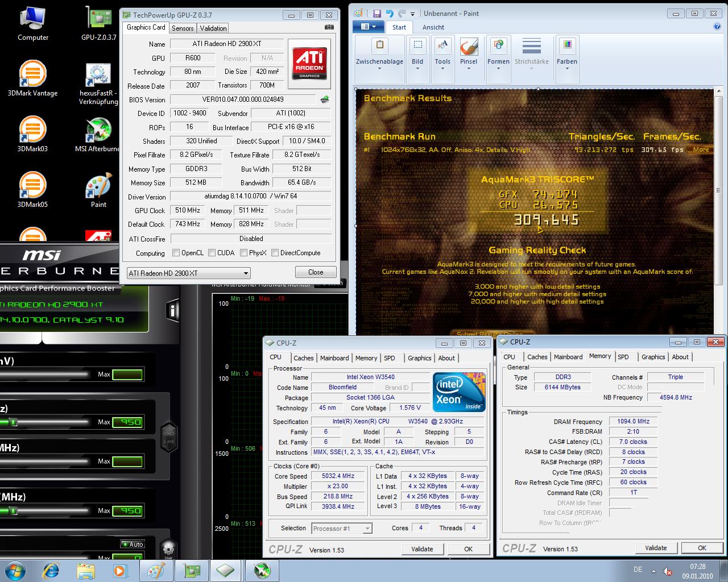
Task: Select GPU-Z.0.3.7 desktop icon
Action: click(98, 24)
